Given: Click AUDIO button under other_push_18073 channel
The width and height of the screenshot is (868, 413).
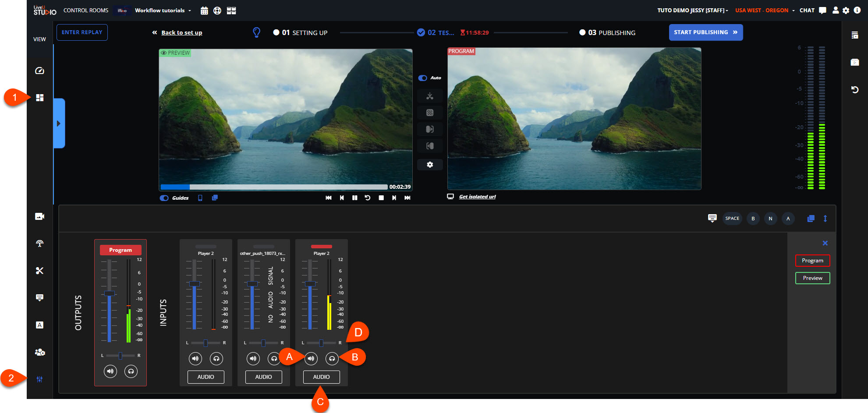Looking at the screenshot, I should [264, 377].
